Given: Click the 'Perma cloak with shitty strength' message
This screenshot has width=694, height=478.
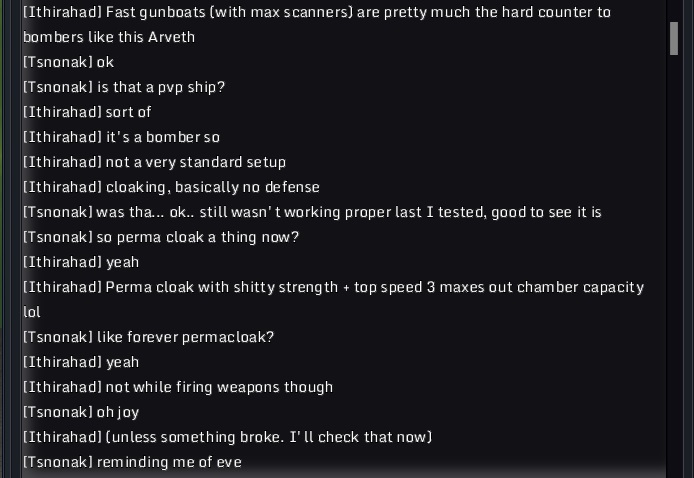Looking at the screenshot, I should coord(374,287).
